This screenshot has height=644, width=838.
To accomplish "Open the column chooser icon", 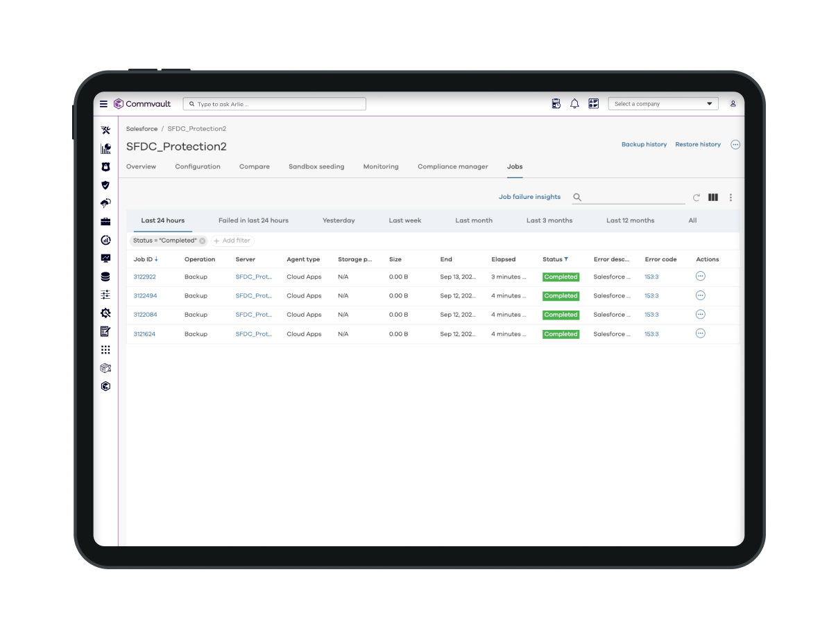I will pos(712,198).
